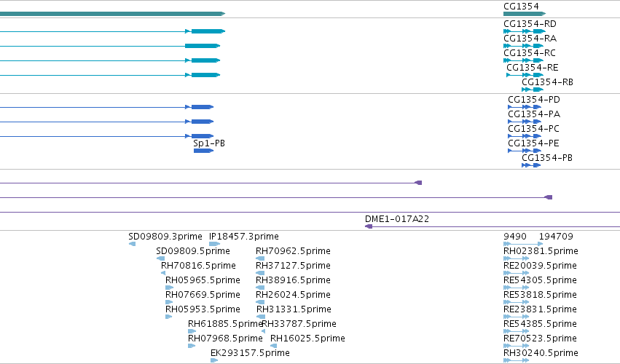Select EST SD09809.5prime
The image size is (620, 364).
click(193, 251)
